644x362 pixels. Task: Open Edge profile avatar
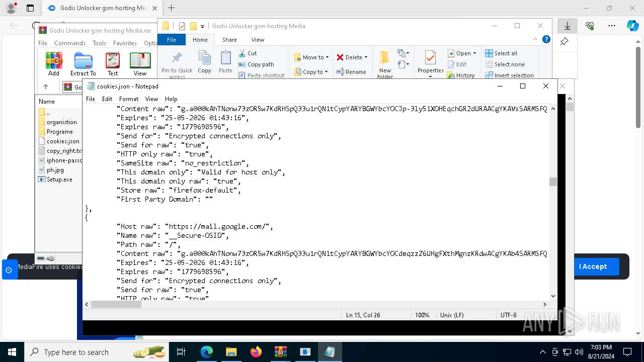[x=11, y=8]
